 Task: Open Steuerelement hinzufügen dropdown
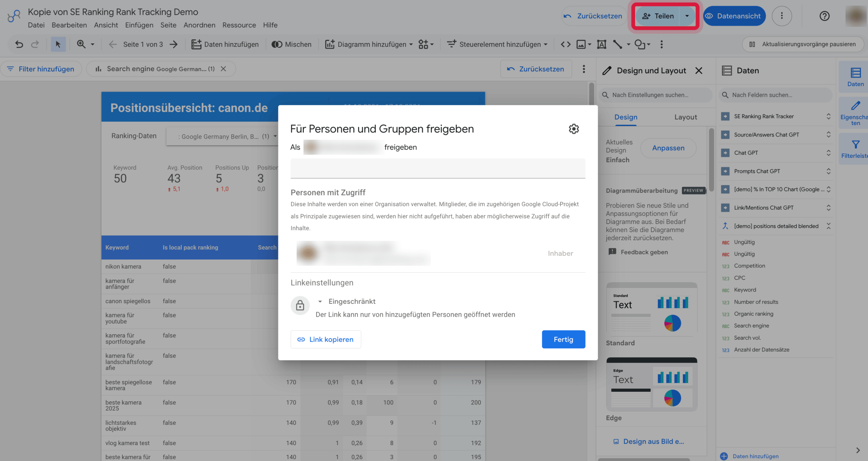point(497,44)
